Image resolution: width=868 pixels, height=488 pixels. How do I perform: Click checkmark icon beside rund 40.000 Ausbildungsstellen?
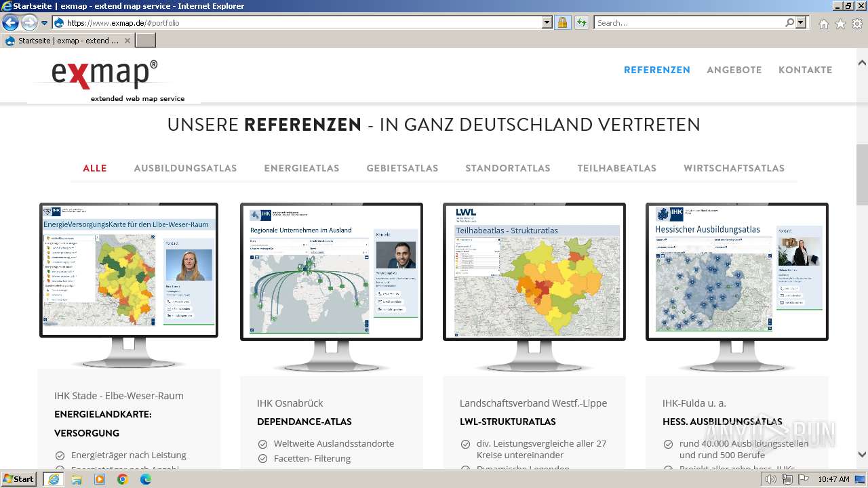coord(668,444)
